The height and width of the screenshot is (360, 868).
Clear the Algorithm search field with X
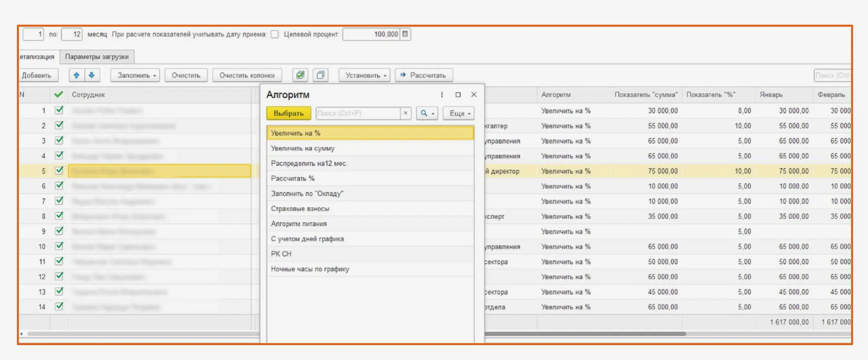click(x=406, y=113)
